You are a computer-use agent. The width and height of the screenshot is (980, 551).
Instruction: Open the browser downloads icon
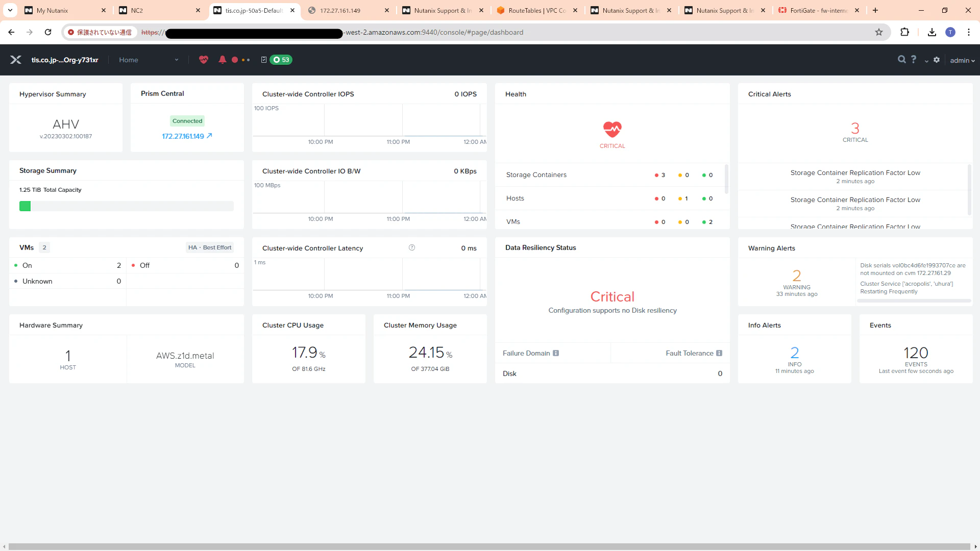(932, 32)
